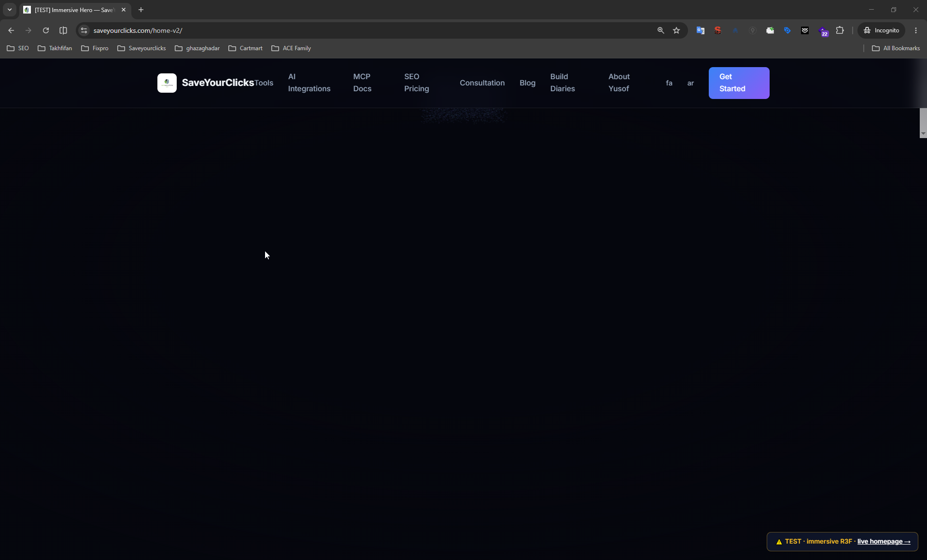Click the Get Started button
This screenshot has width=927, height=560.
point(739,83)
